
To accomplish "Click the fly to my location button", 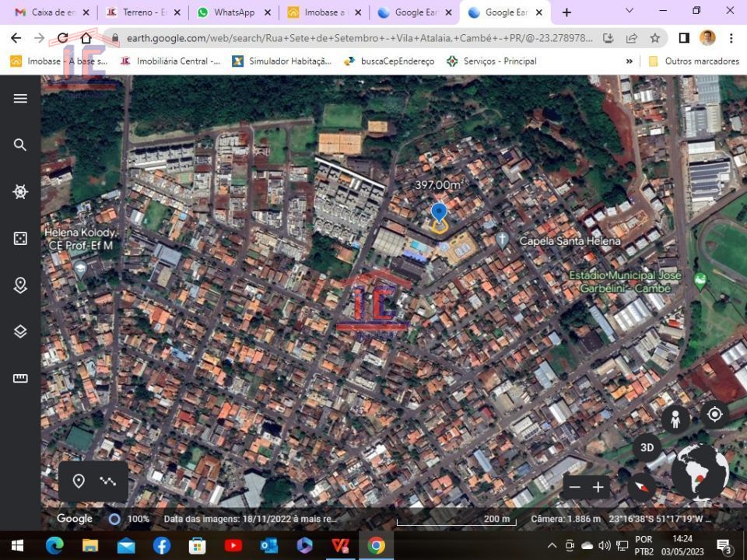I will [x=714, y=415].
